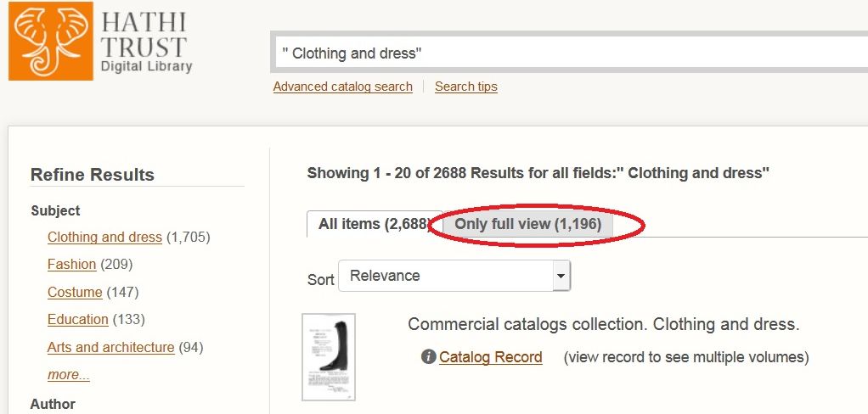Switch to the Only full view tab

(x=528, y=224)
